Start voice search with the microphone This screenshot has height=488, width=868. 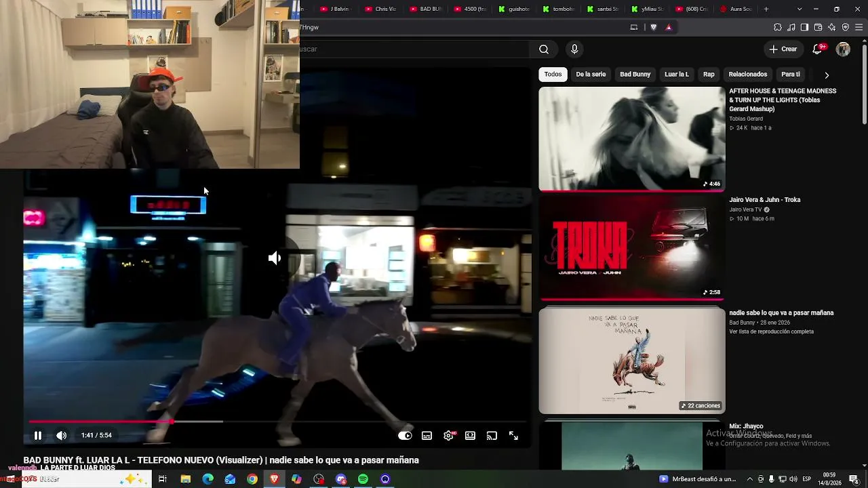point(574,49)
